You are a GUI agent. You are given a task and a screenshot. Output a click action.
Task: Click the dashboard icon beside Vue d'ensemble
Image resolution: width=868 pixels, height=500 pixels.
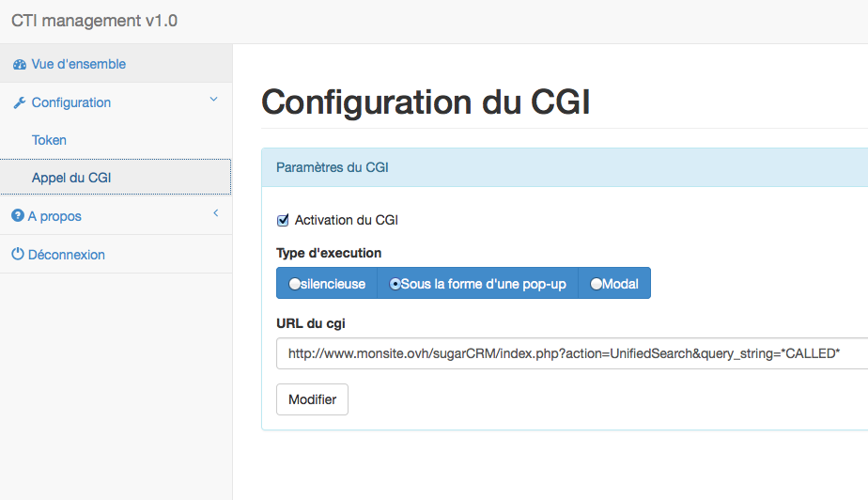[x=19, y=64]
